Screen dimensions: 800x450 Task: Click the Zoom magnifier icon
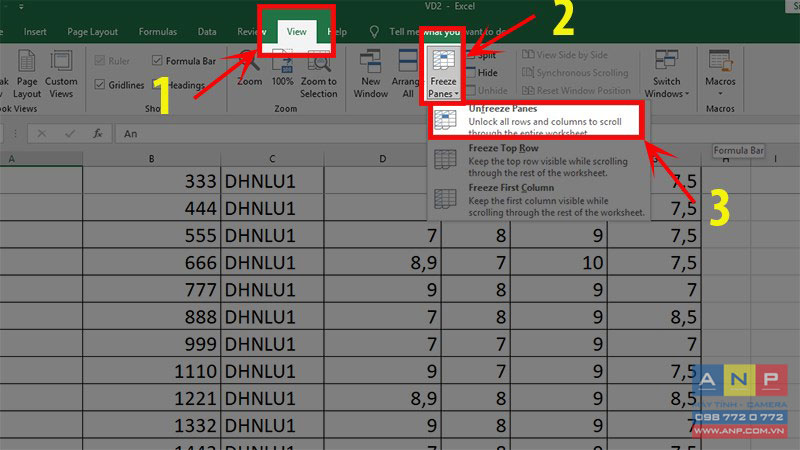[249, 68]
